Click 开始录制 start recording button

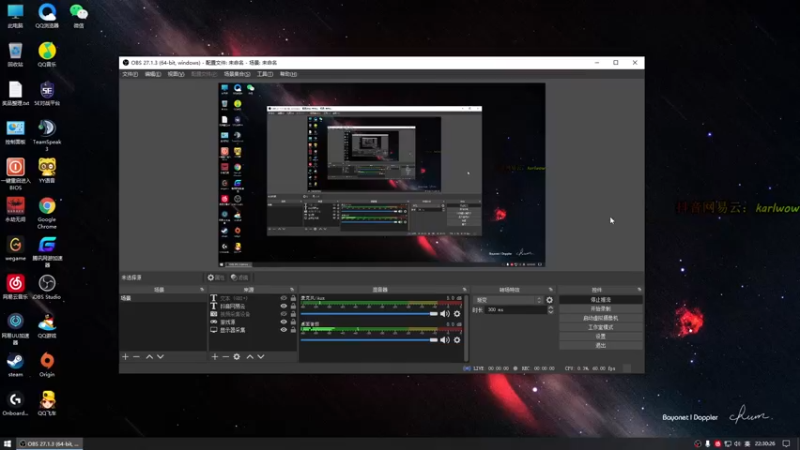click(601, 309)
